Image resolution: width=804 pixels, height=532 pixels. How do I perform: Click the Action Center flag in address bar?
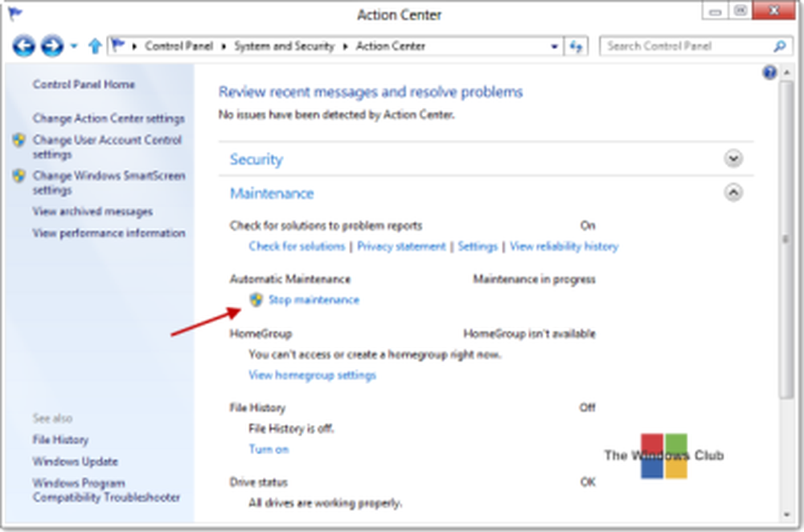point(117,47)
